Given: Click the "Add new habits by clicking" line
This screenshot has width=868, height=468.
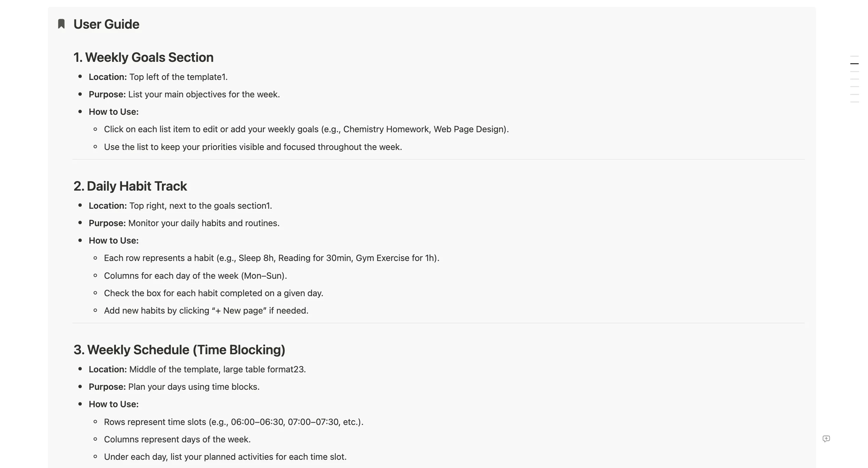Looking at the screenshot, I should coord(206,311).
